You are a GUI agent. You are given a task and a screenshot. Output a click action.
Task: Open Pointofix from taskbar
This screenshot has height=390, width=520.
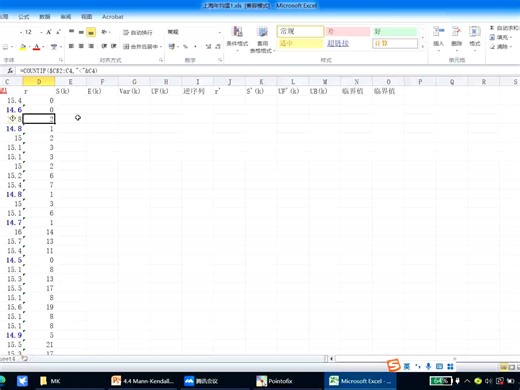click(274, 381)
